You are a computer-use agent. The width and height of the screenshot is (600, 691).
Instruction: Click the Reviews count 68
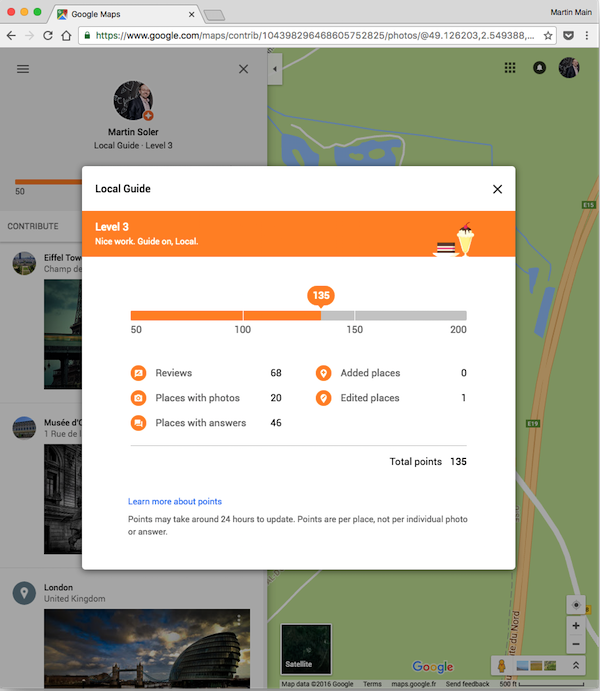[276, 373]
